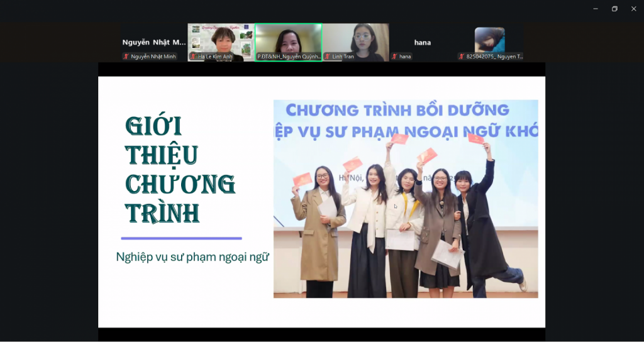Viewport: 644px width, 342px height.
Task: Click the large "hana" name in her tile
Action: 422,43
